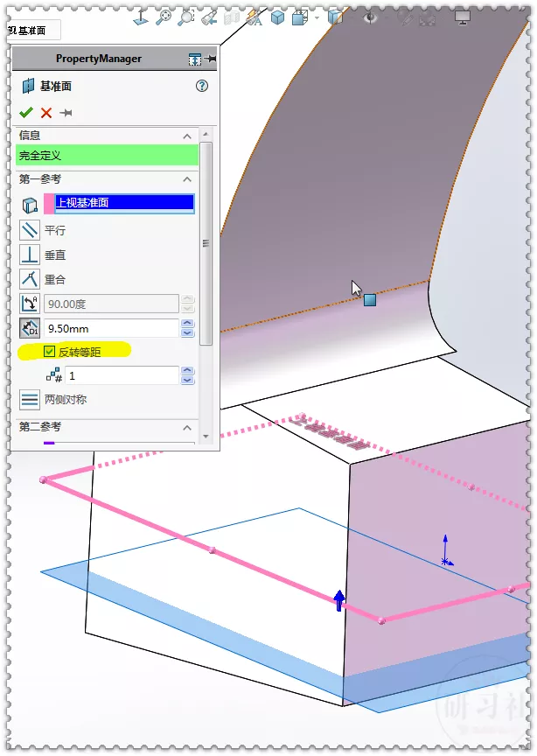The width and height of the screenshot is (537, 756).
Task: Open the Apply Scene icon
Action: tap(428, 18)
